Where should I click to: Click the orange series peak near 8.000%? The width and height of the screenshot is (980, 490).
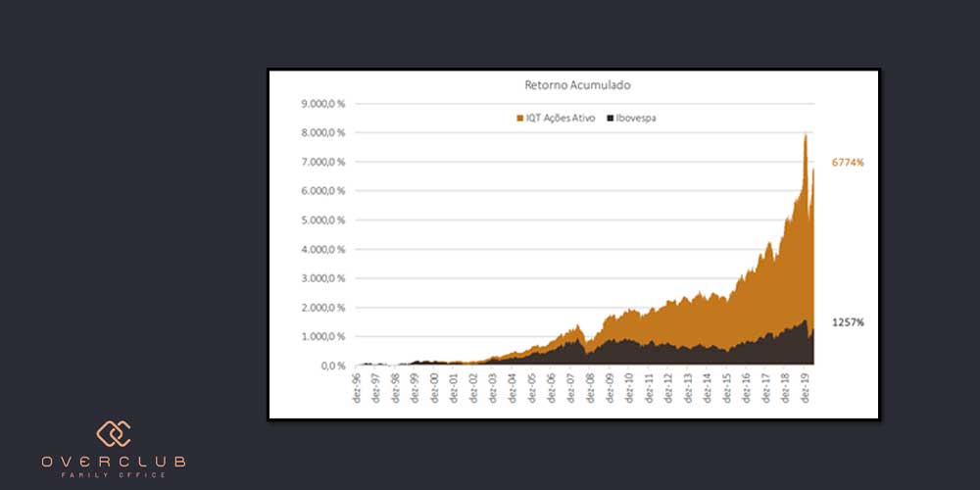(805, 137)
